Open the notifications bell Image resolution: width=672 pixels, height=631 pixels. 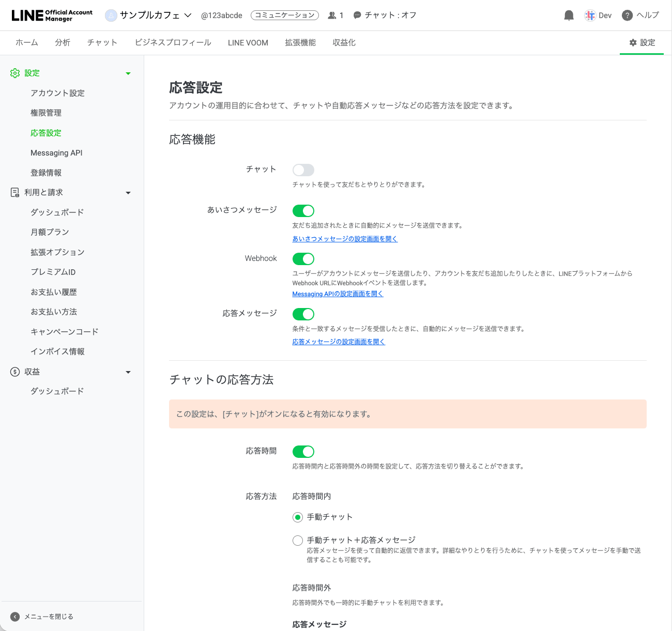click(x=569, y=16)
